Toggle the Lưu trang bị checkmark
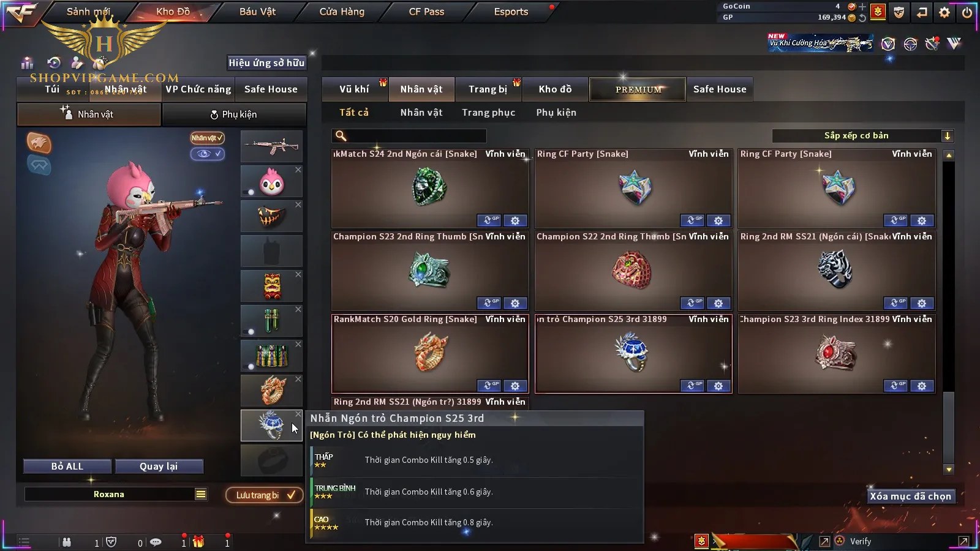 tap(291, 495)
